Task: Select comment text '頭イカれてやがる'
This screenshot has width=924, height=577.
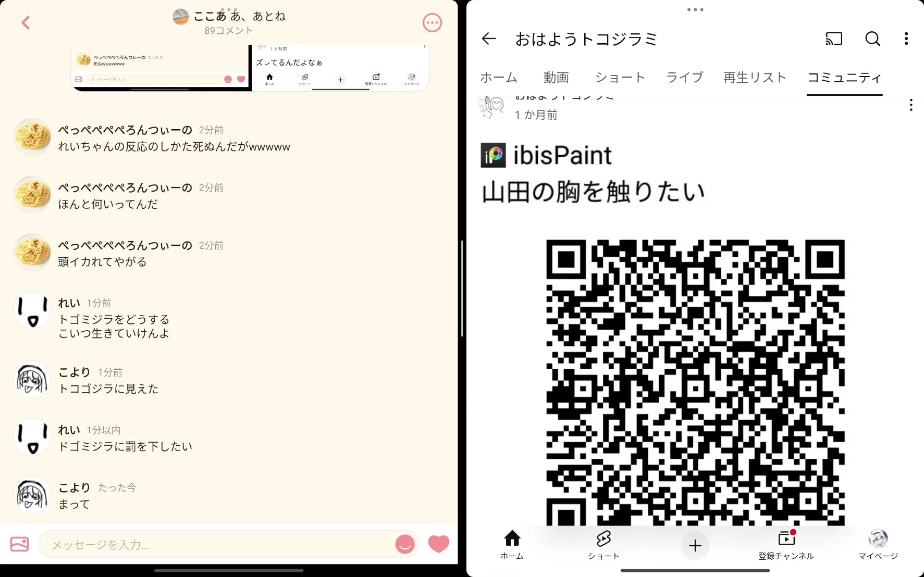Action: pos(102,261)
